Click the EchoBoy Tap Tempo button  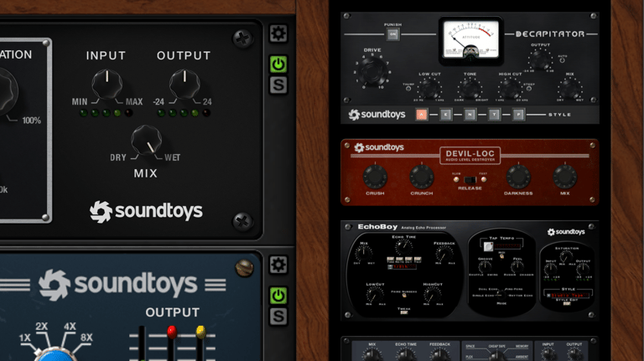(x=488, y=246)
